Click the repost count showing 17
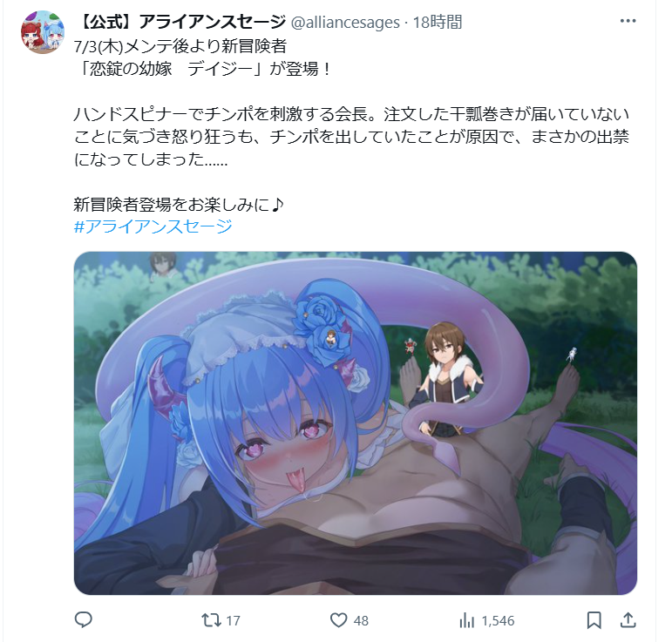Screen dimensions: 672x642 point(233,620)
